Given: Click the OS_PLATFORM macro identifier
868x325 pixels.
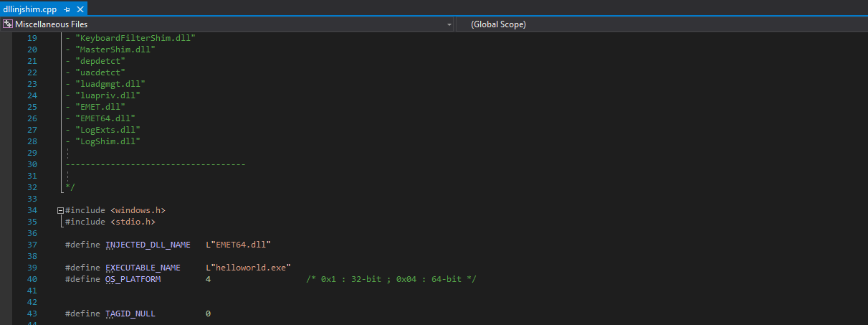Looking at the screenshot, I should tap(133, 279).
